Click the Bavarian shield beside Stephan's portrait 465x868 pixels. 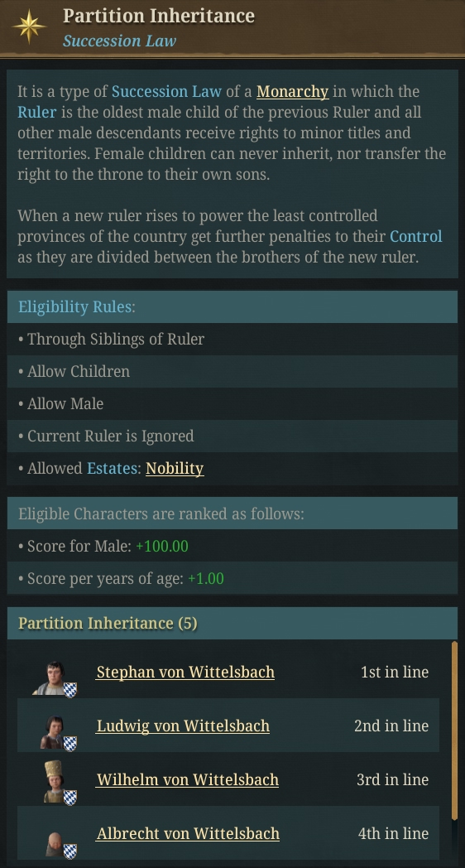(x=70, y=690)
